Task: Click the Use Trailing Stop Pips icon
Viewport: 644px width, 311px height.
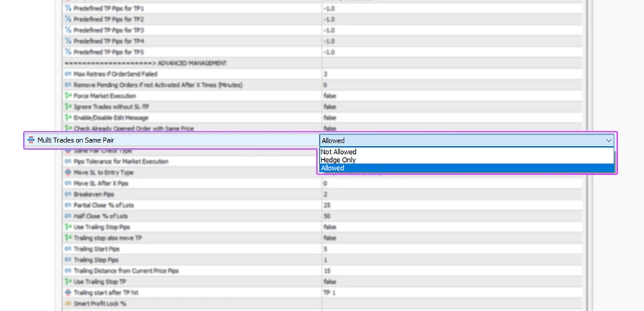Action: pyautogui.click(x=68, y=226)
